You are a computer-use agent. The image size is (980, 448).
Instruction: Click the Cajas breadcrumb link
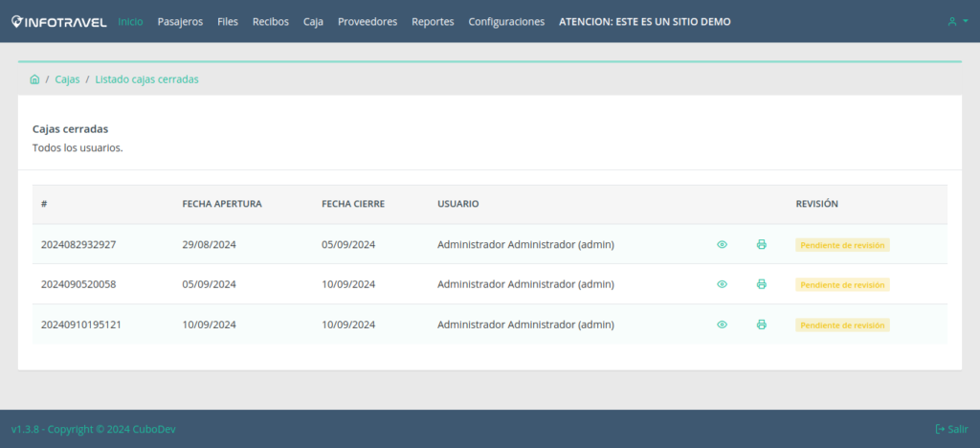pos(67,79)
